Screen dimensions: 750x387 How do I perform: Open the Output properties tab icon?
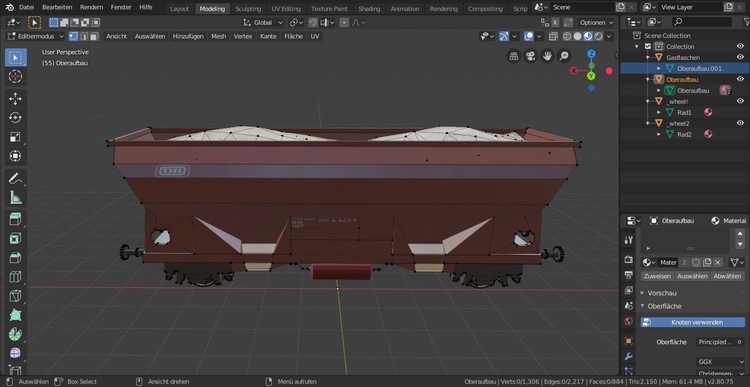pyautogui.click(x=629, y=275)
